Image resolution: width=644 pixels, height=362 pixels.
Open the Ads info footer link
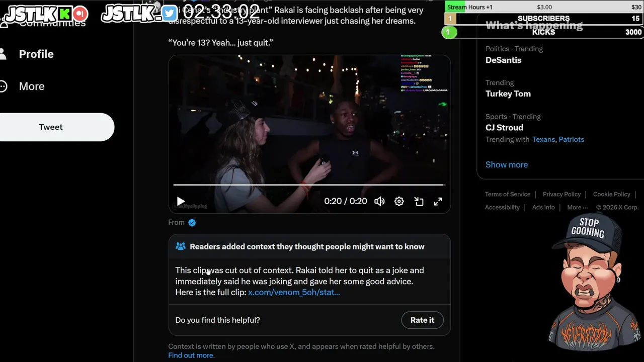[x=543, y=207]
